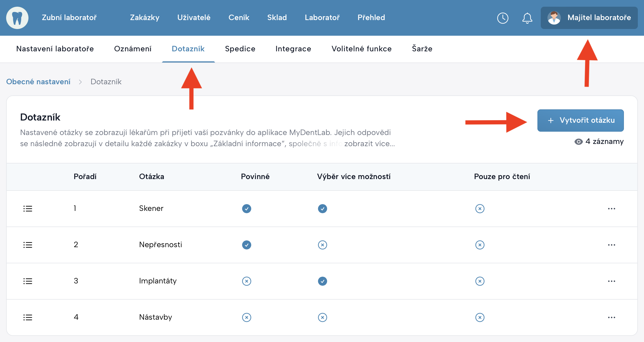Toggle Povinné check for Skener
This screenshot has width=644, height=342.
246,209
